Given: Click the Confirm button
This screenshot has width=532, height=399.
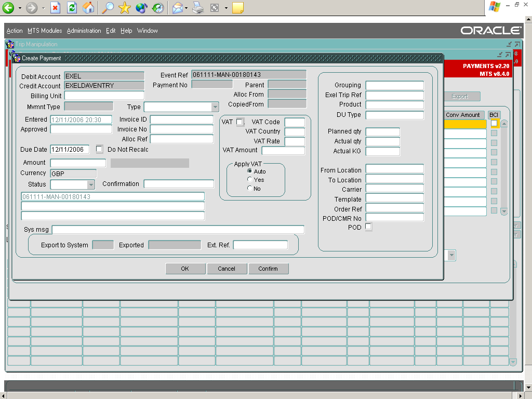Looking at the screenshot, I should pyautogui.click(x=268, y=269).
